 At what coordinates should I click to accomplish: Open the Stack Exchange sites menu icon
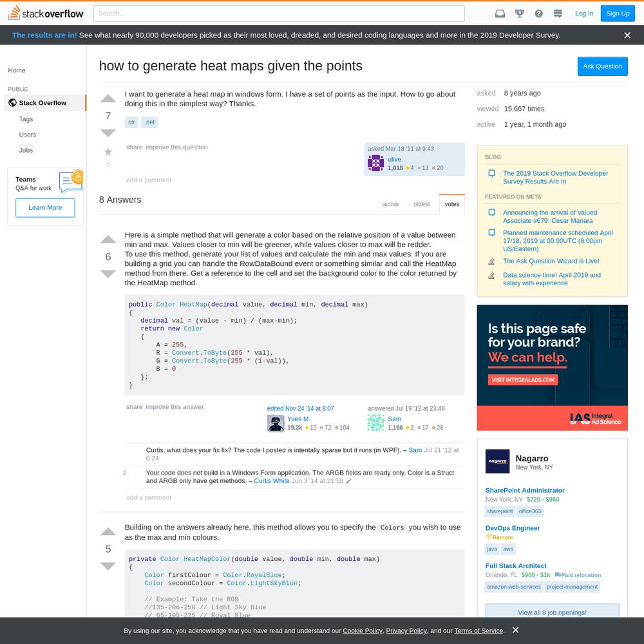tap(558, 14)
